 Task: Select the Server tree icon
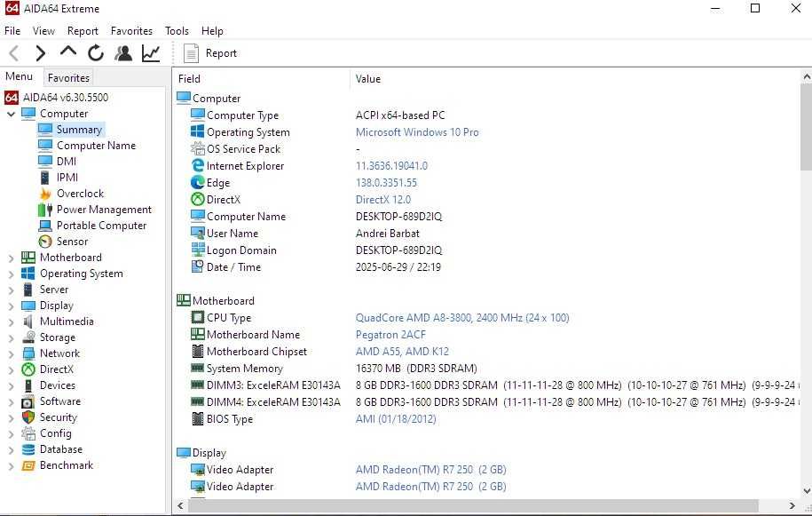(x=28, y=290)
